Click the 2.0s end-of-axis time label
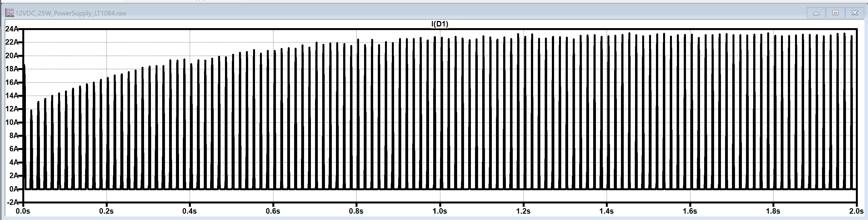Screen dimensions: 868x220 click(856, 211)
